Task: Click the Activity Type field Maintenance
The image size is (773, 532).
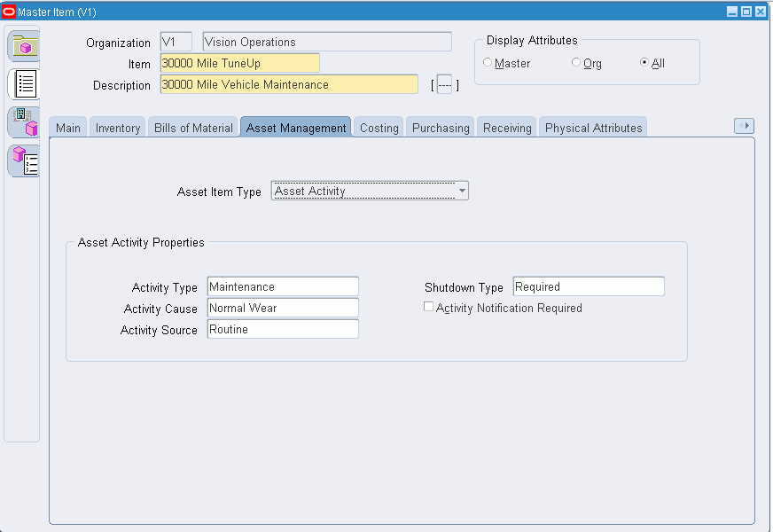Action: point(283,286)
